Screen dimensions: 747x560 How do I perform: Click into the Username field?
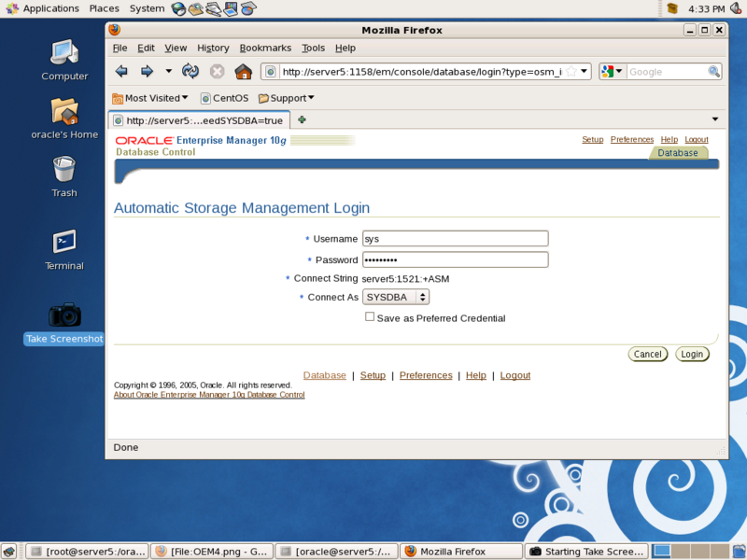click(x=456, y=239)
